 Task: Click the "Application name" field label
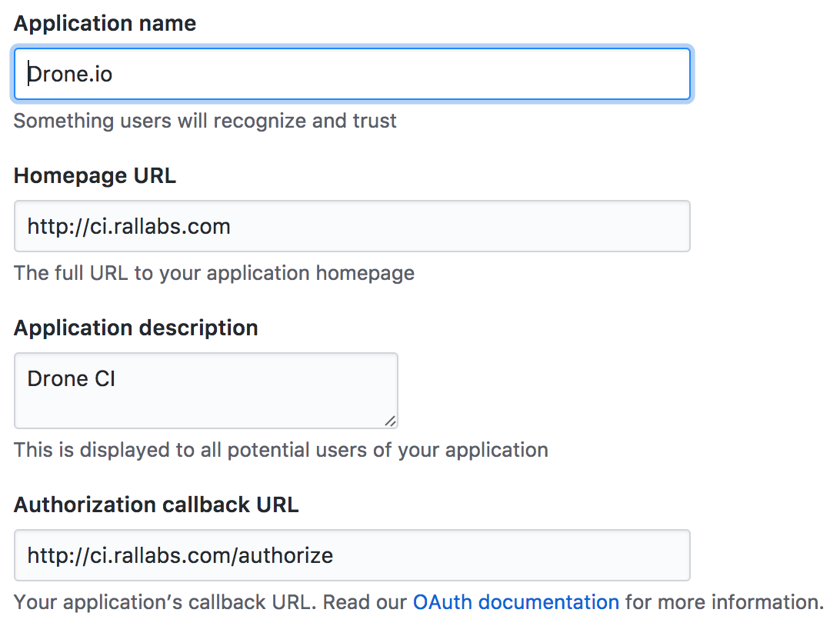click(105, 23)
